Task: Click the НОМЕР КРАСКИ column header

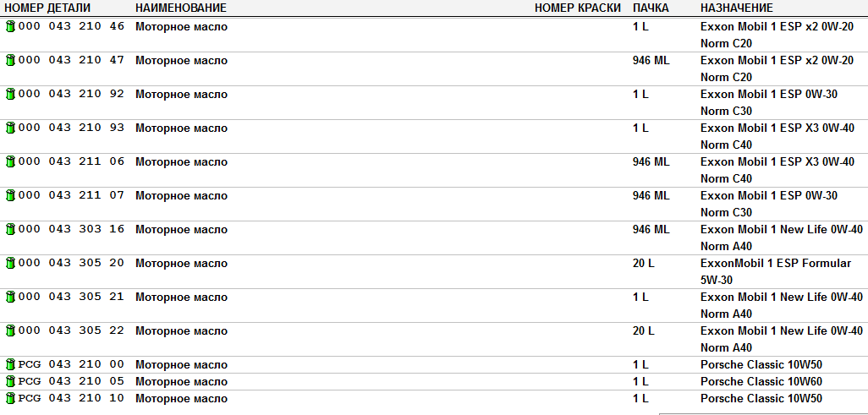Action: (x=579, y=8)
